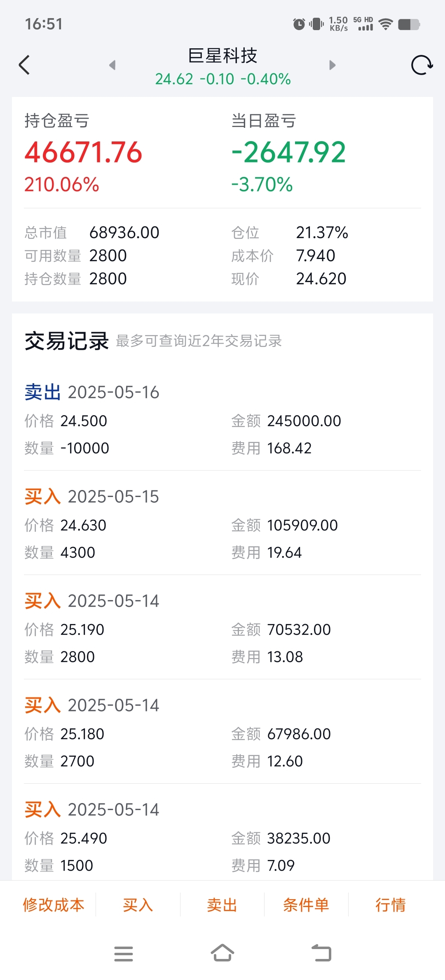The width and height of the screenshot is (445, 980).
Task: Tap the Wi-Fi status bar icon
Action: pyautogui.click(x=386, y=24)
